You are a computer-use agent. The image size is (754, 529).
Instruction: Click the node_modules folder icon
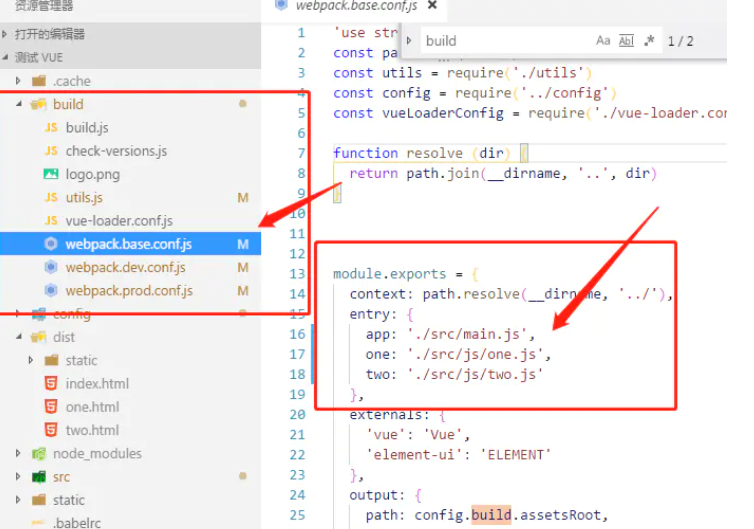tap(39, 453)
